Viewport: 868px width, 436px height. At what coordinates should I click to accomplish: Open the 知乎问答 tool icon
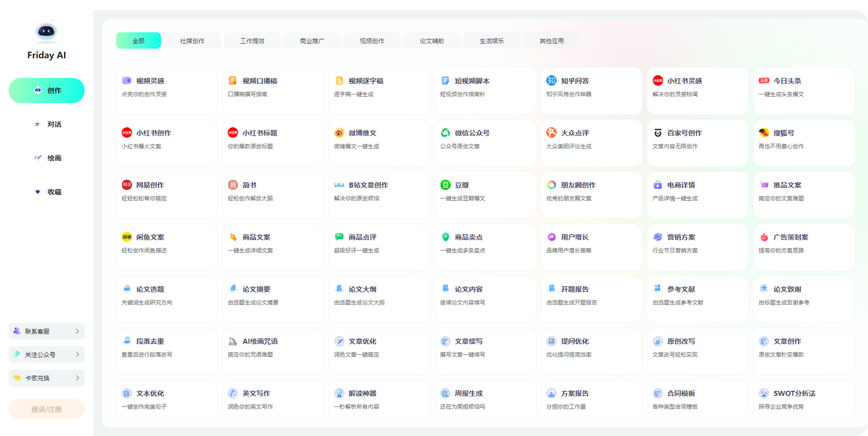551,81
